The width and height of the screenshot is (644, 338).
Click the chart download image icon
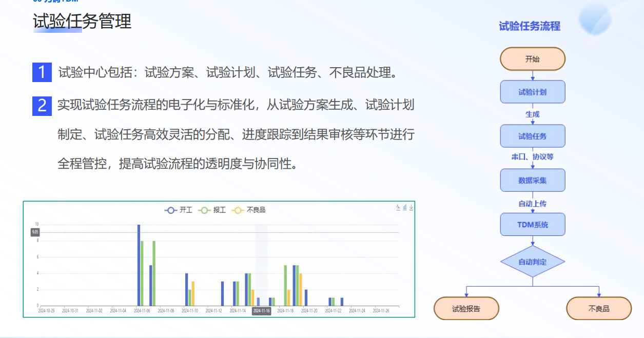[x=411, y=207]
